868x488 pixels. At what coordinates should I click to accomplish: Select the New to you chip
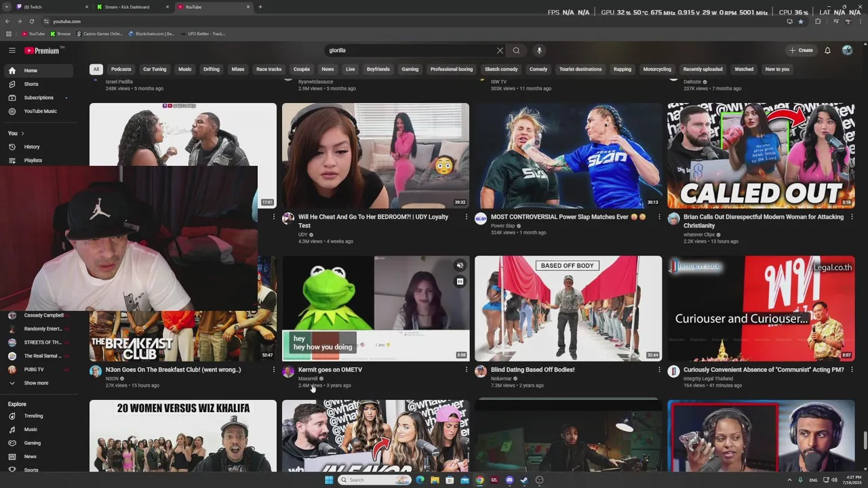(777, 69)
